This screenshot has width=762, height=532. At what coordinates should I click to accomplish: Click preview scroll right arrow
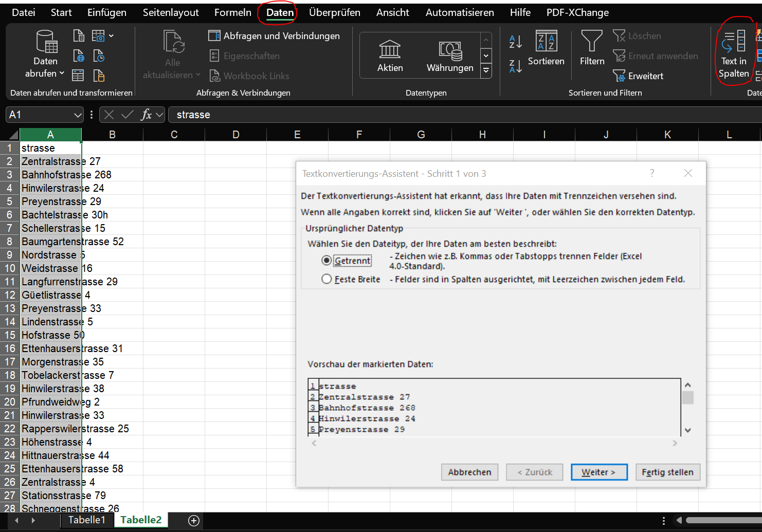(675, 443)
